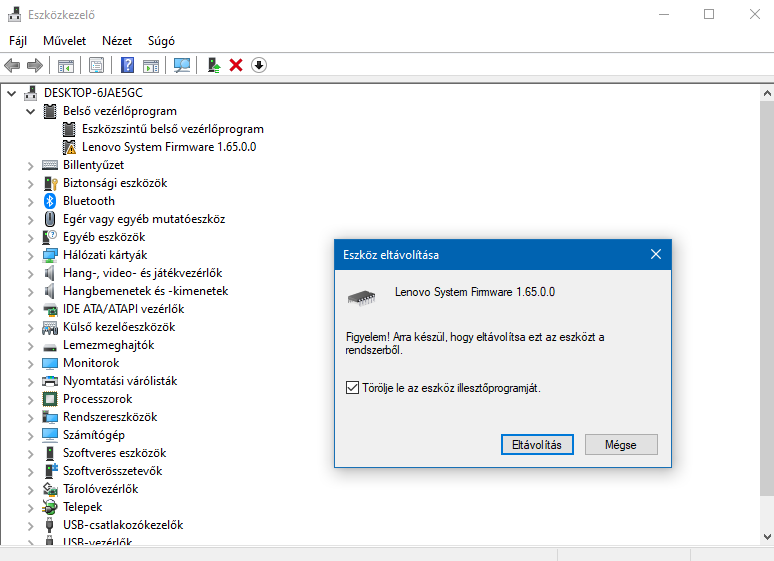774x561 pixels.
Task: Close the Eszköz eltávolítása dialog
Action: pyautogui.click(x=656, y=254)
